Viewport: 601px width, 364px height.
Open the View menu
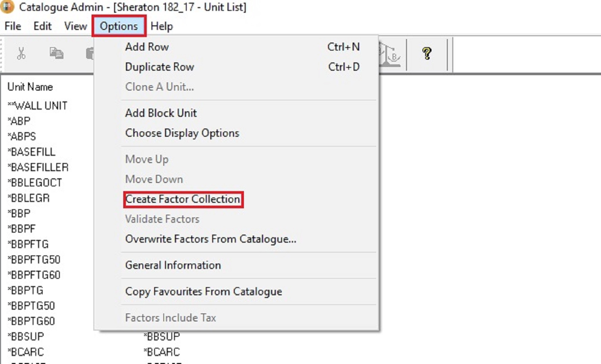tap(76, 26)
